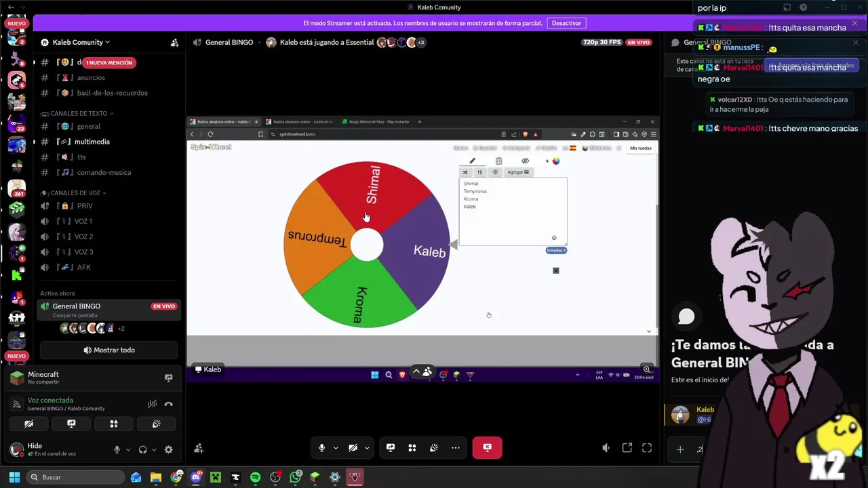This screenshot has width=868, height=488.
Task: Open output device options arrow in user panel
Action: (x=154, y=449)
